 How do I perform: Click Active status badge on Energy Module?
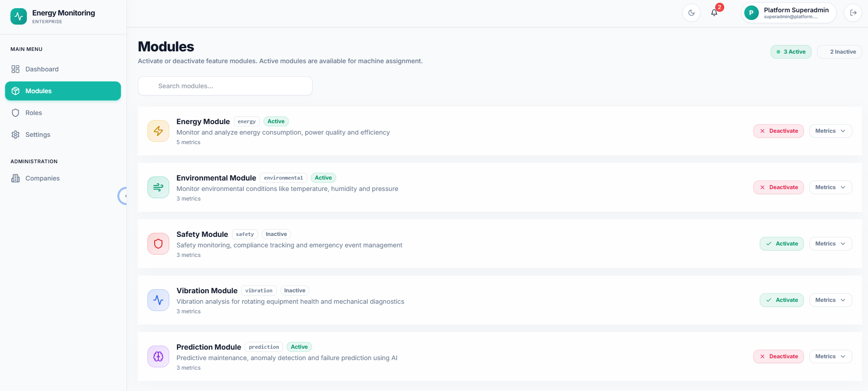pos(276,121)
